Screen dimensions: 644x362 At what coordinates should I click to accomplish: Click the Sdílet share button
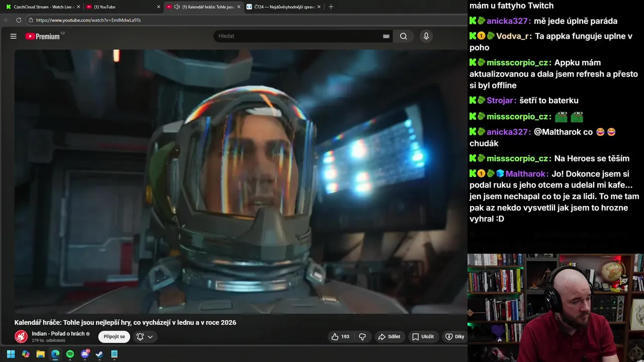coord(389,336)
